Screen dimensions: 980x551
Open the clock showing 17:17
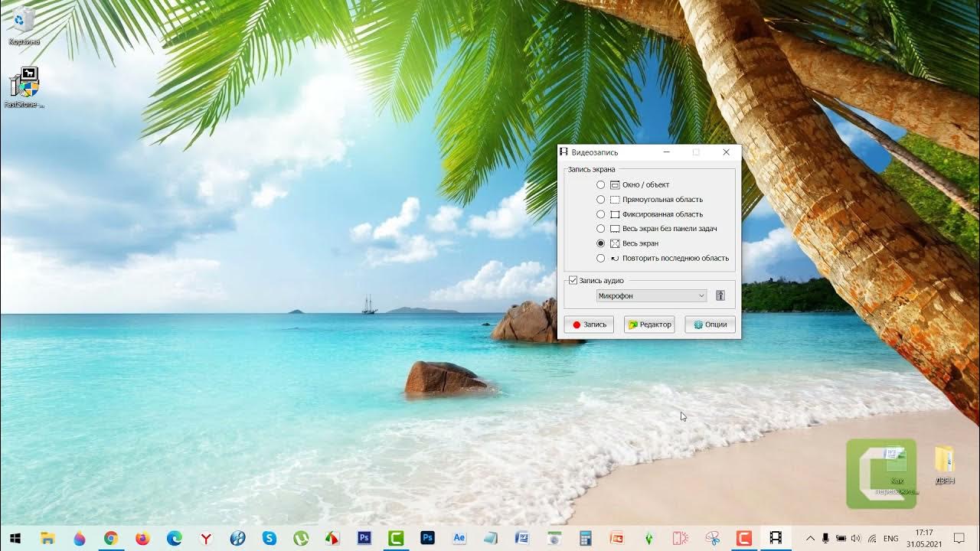point(924,538)
